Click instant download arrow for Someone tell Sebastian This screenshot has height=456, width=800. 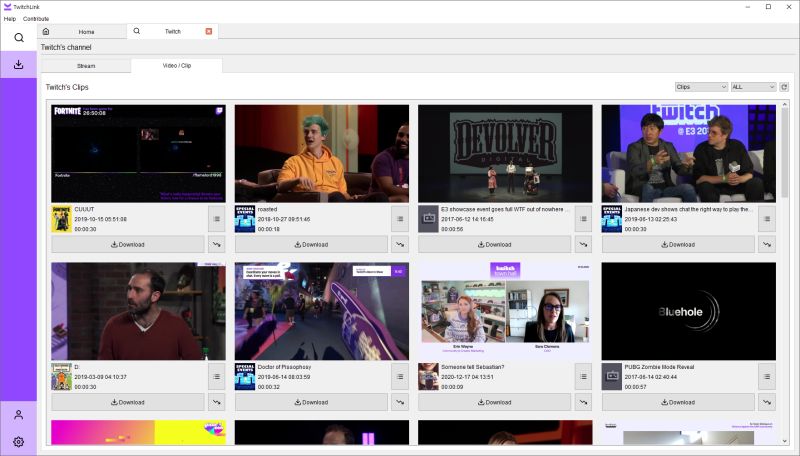click(583, 402)
